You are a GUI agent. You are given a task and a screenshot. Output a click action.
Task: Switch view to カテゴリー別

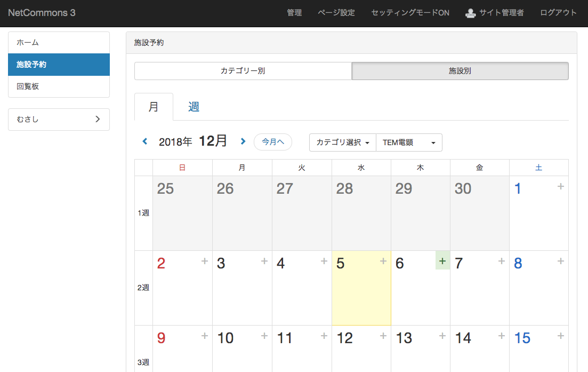coord(243,71)
